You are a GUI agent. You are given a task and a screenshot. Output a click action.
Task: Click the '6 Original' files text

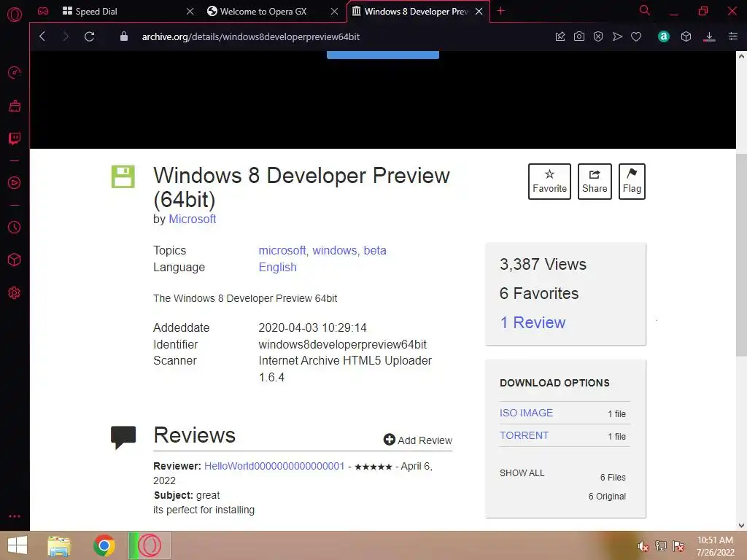pos(607,496)
